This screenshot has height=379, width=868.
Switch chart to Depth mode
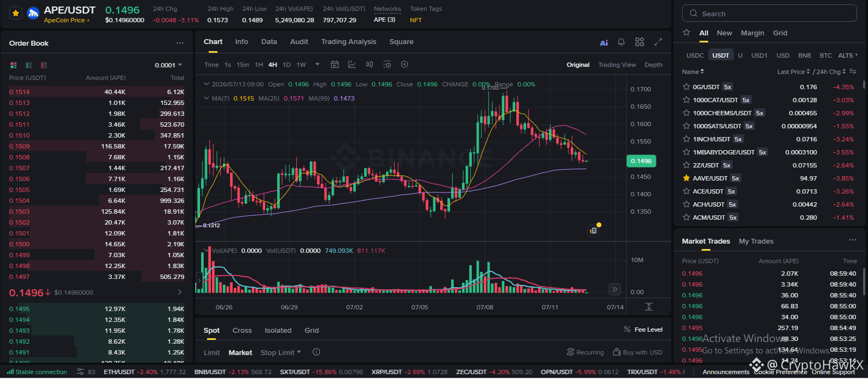click(653, 65)
